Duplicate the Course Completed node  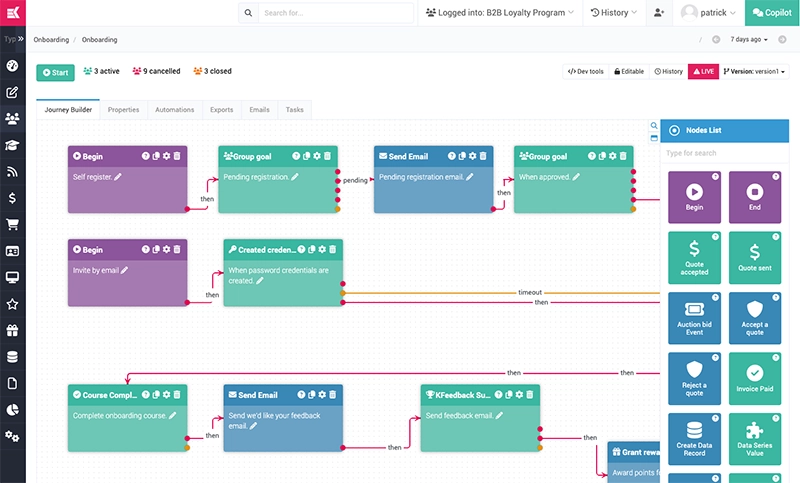(x=155, y=395)
